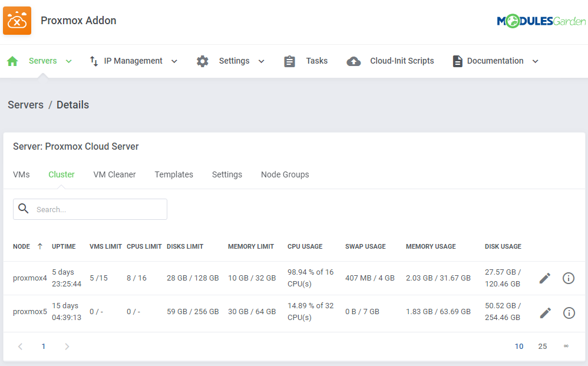
Task: Show unlimited entries per page
Action: 566,346
